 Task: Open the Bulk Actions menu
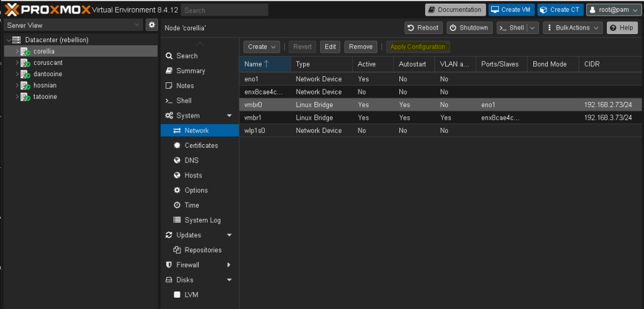573,28
